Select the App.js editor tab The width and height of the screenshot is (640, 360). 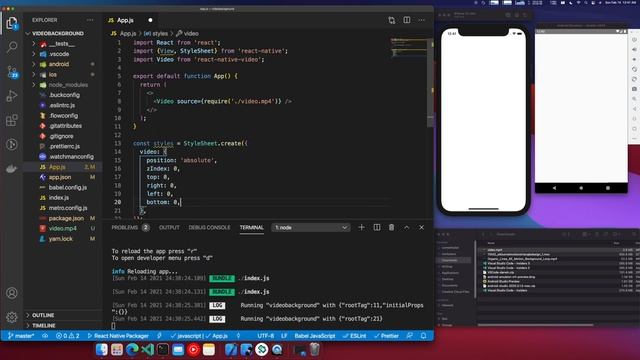(131, 20)
